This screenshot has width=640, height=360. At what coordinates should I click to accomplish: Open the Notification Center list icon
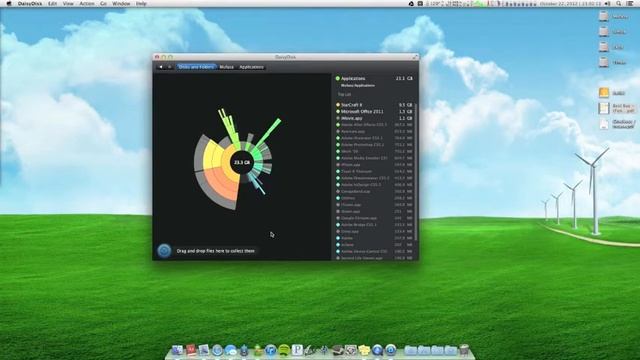point(630,4)
